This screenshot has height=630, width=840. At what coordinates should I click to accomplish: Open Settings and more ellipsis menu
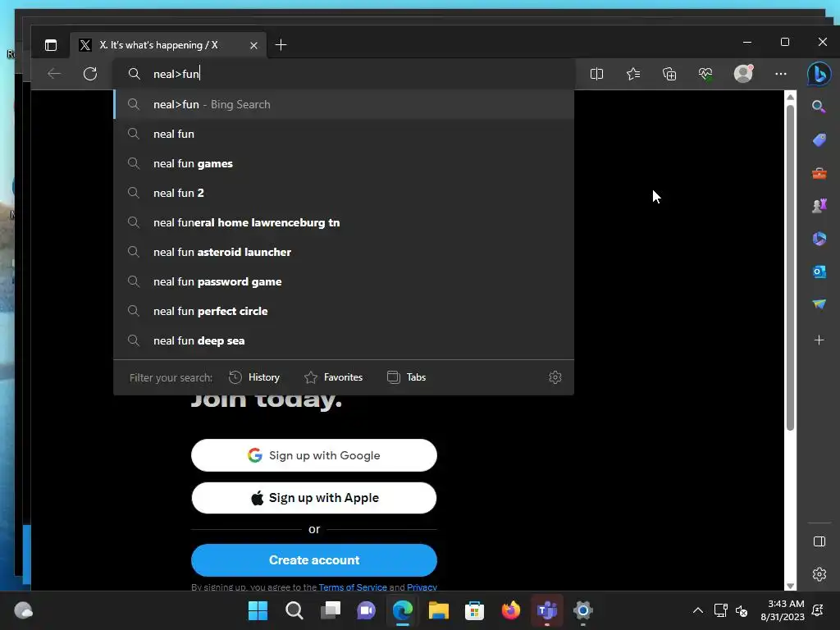pos(781,74)
